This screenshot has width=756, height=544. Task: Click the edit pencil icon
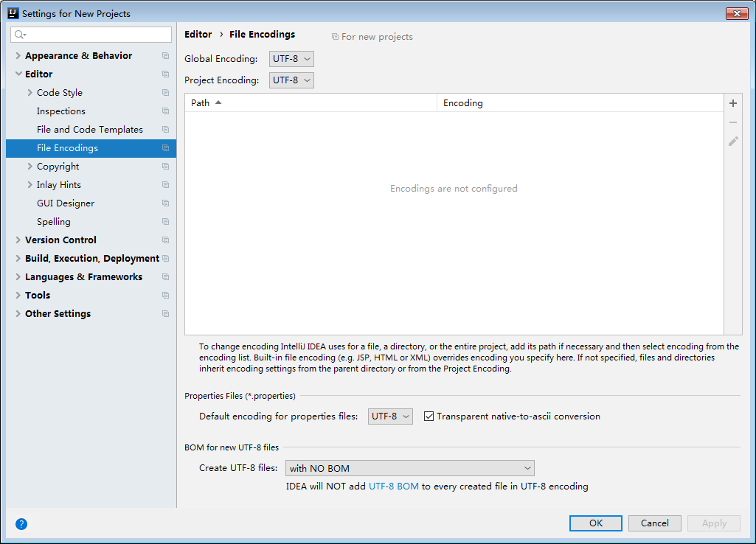(733, 142)
